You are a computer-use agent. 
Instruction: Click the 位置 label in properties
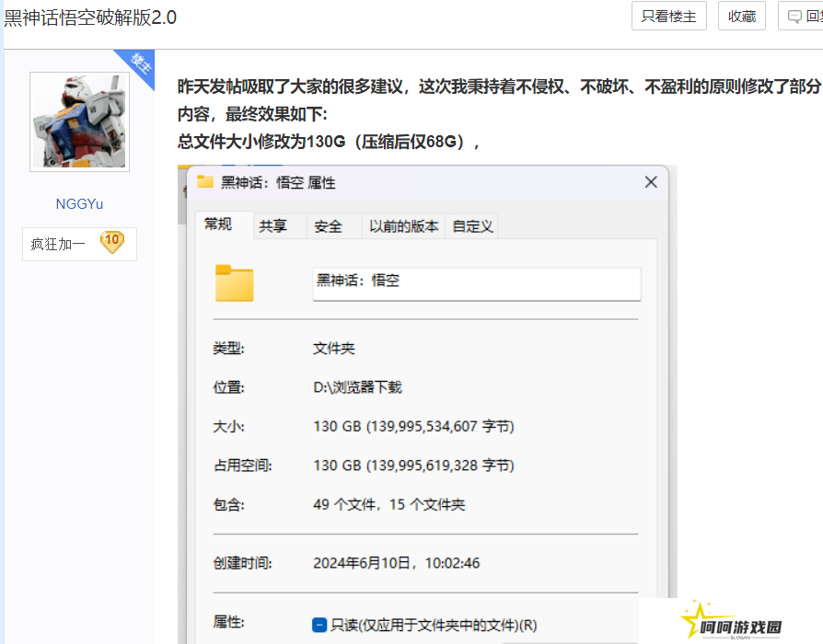[229, 387]
